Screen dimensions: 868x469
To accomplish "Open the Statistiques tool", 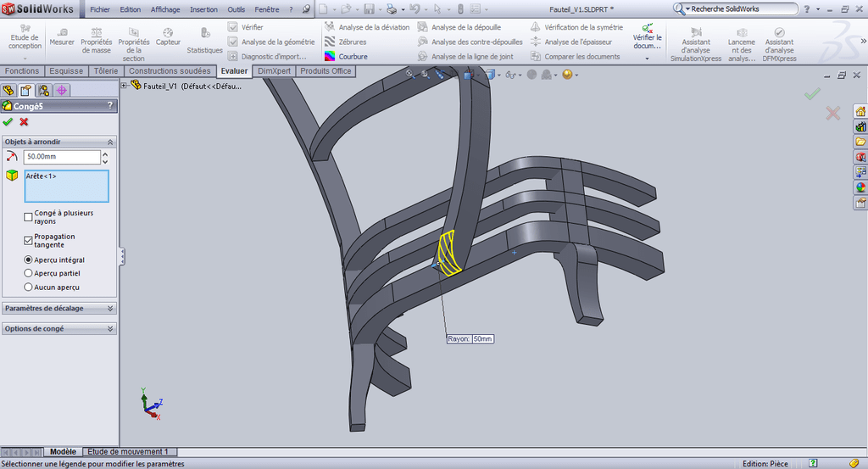I will 204,41.
